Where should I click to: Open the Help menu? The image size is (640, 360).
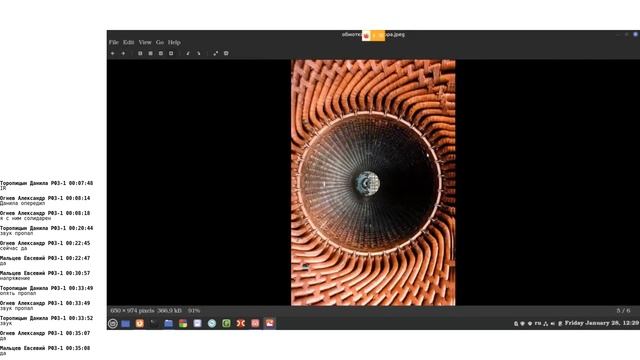coord(174,42)
